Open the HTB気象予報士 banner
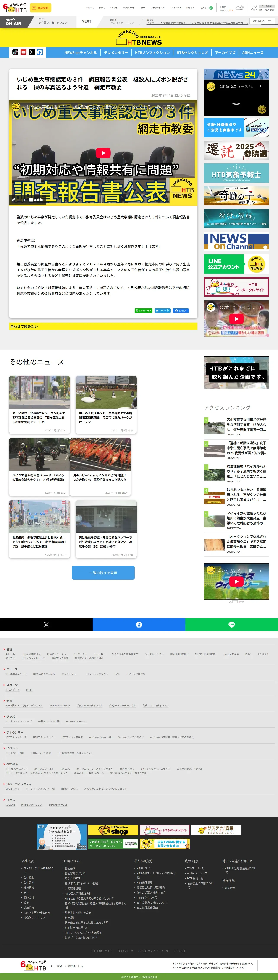Viewport: 278px width, 980px height. [236, 173]
